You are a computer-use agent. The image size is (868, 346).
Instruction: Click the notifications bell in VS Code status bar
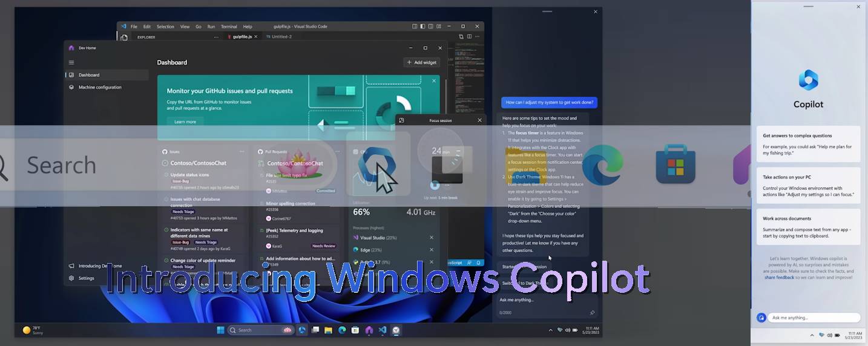tap(478, 263)
